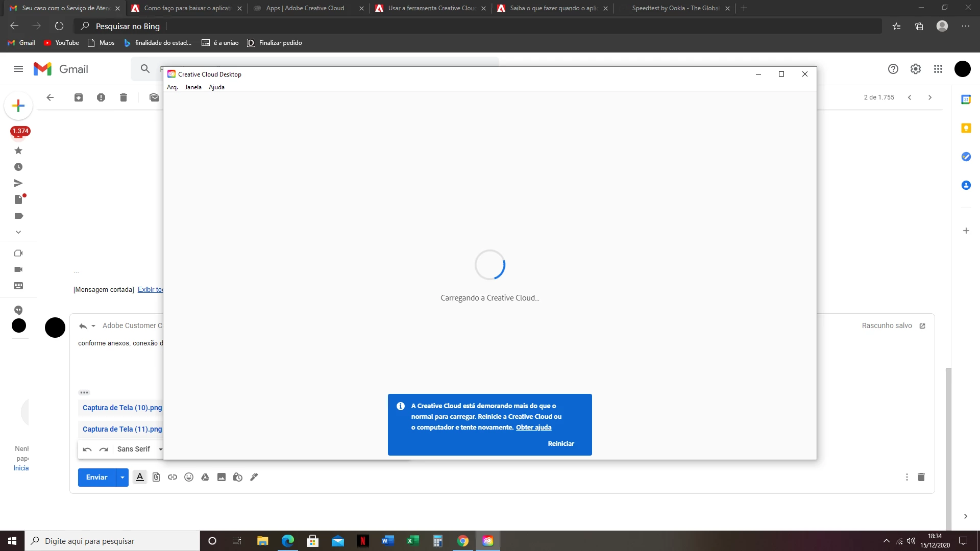Screen dimensions: 980x551
Task: Insert emoji in Gmail compose toolbar
Action: pyautogui.click(x=189, y=477)
